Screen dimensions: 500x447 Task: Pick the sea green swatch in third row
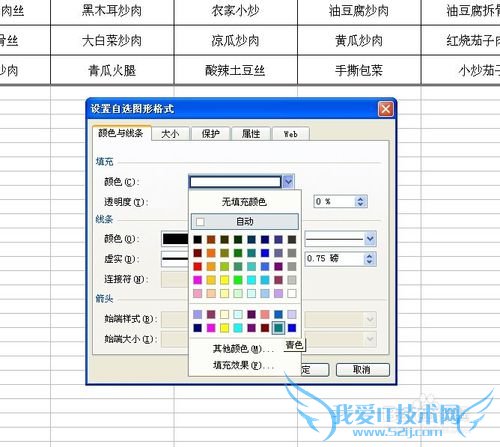[x=238, y=266]
